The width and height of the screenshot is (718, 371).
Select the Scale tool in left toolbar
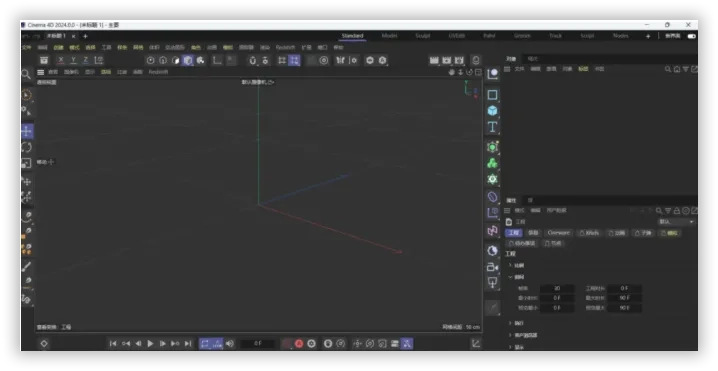coord(27,163)
